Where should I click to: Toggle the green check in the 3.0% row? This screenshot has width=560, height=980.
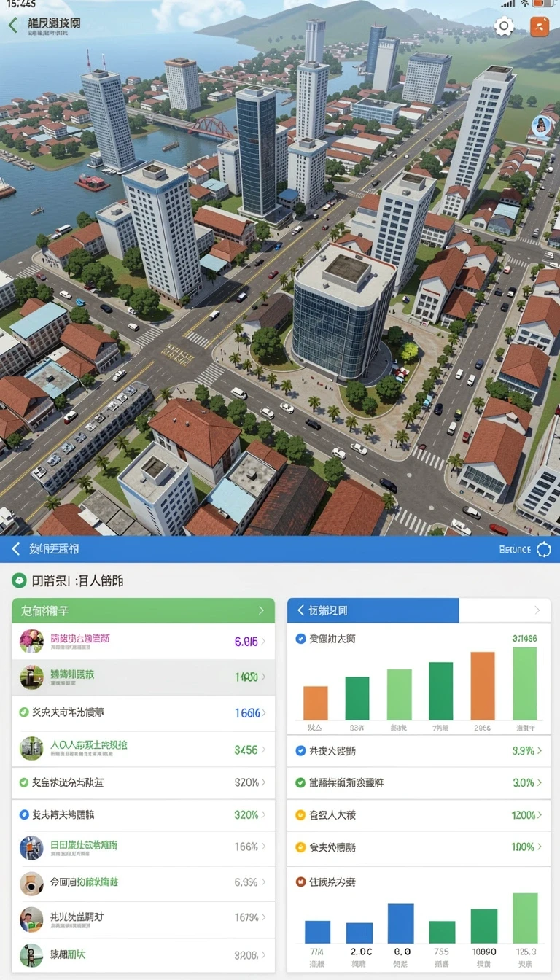pos(300,782)
